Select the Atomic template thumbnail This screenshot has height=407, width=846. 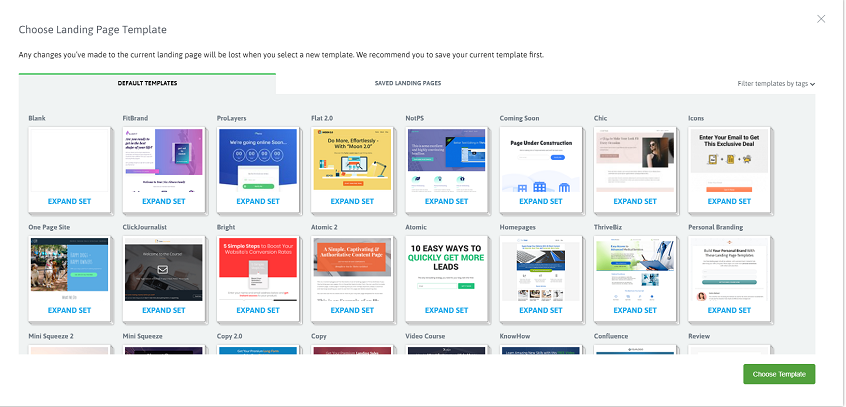pyautogui.click(x=446, y=269)
